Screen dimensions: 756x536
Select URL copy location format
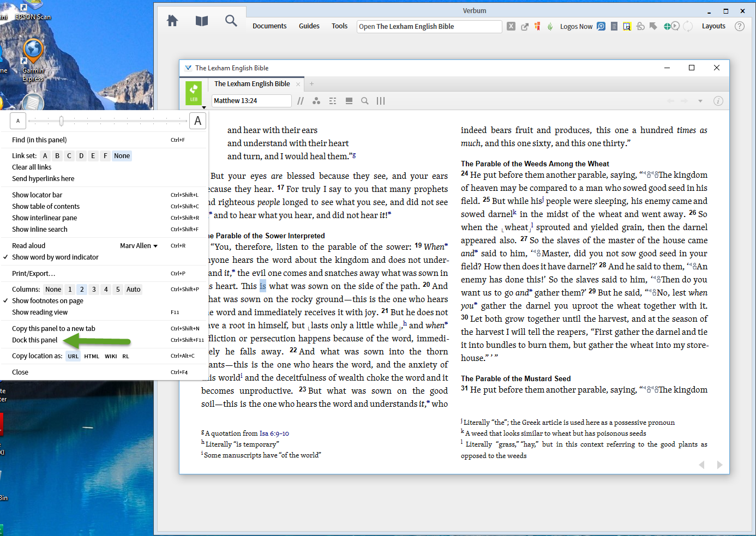coord(73,357)
